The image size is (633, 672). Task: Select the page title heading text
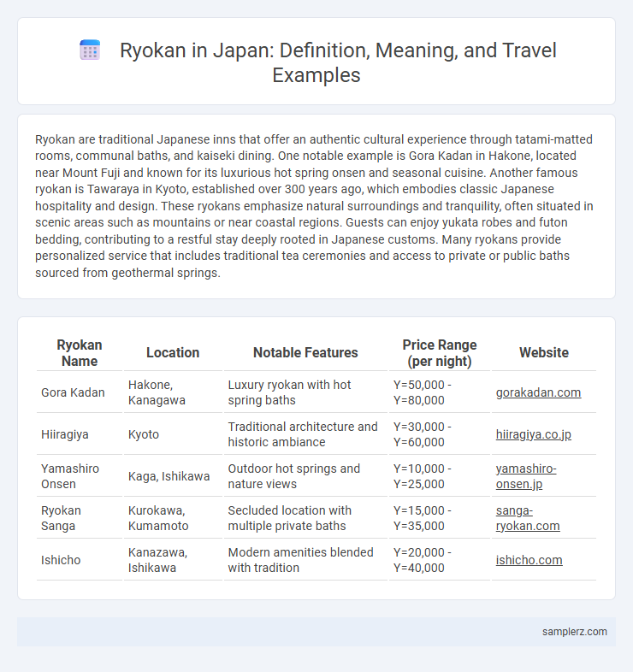[x=338, y=62]
